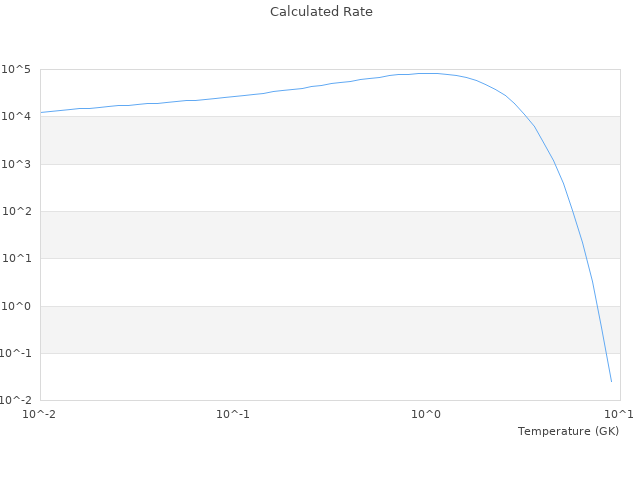Click the curve above the 10^-1 temperature tick
640x480 pixels.
tap(233, 97)
